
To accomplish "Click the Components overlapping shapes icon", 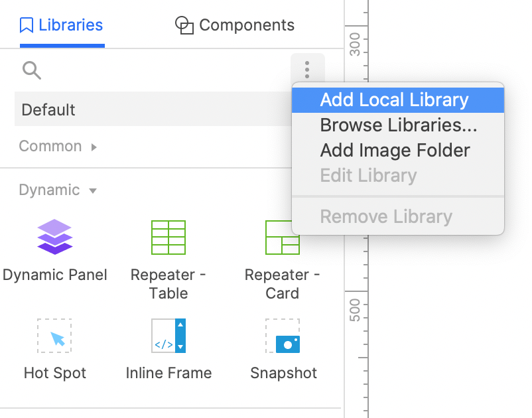I will [184, 25].
